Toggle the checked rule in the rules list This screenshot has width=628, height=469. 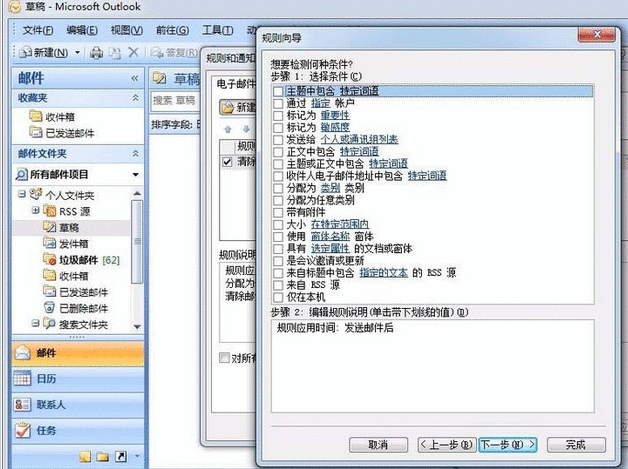(x=227, y=162)
